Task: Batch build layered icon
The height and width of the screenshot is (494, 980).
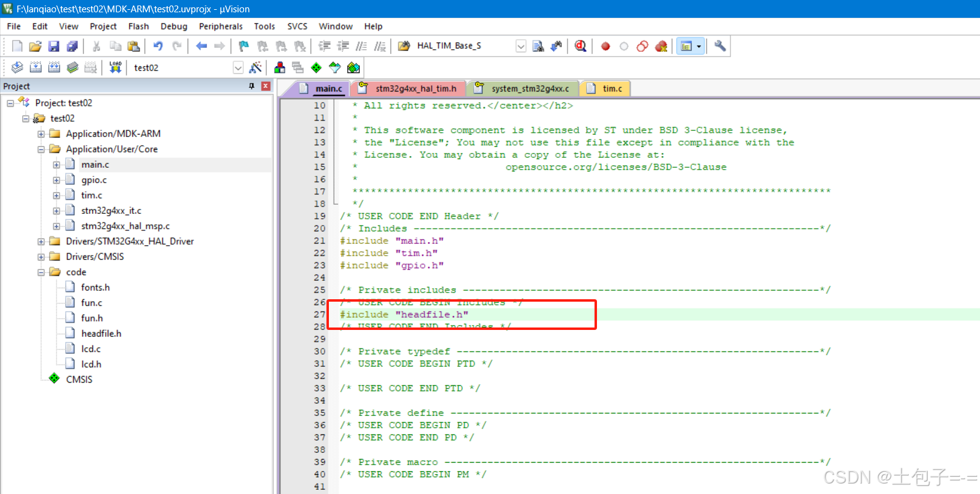Action: coord(73,68)
